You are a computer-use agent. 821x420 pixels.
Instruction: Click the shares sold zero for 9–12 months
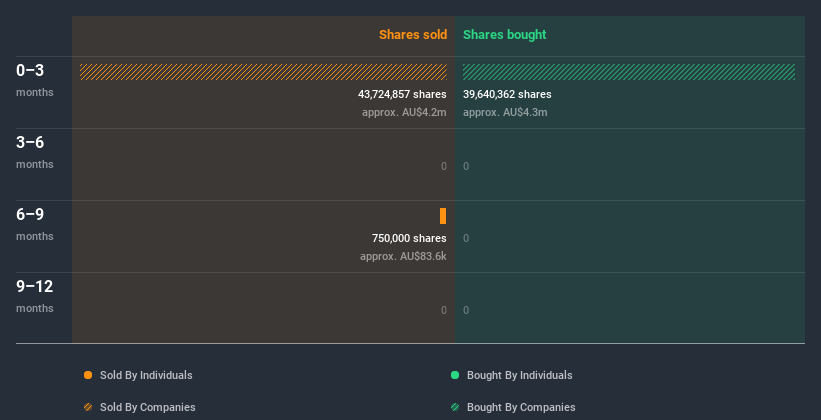point(444,310)
